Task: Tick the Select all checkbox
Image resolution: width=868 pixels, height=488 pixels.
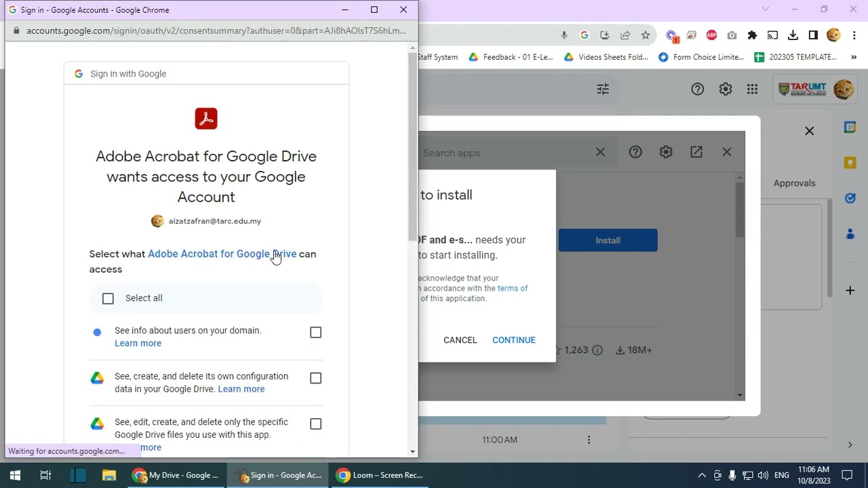Action: pos(108,298)
